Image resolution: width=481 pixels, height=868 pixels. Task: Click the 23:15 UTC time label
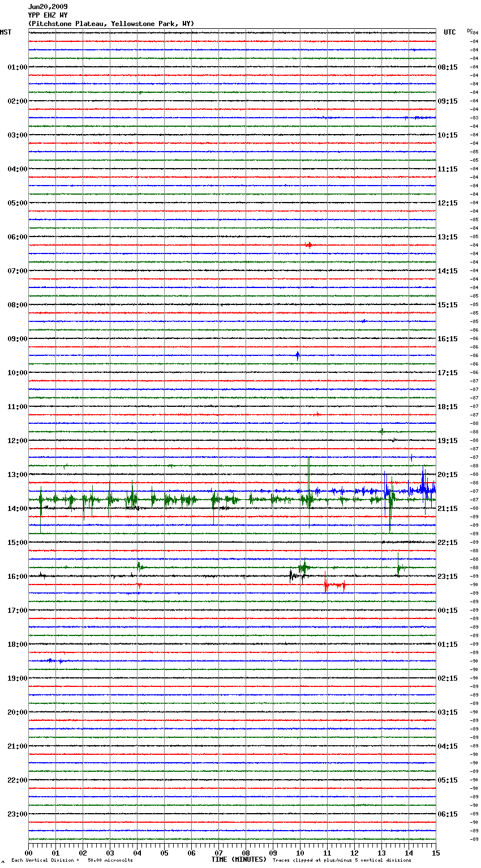point(448,577)
